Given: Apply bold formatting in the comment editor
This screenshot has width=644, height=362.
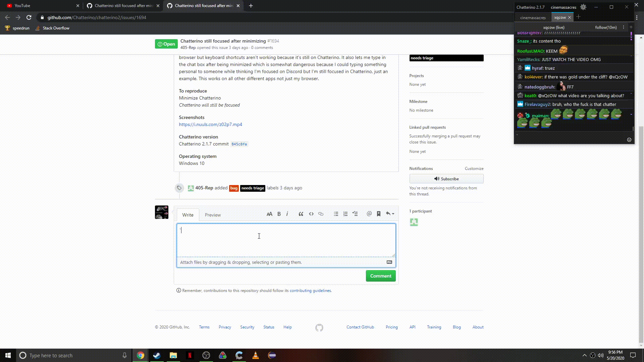Looking at the screenshot, I should (x=279, y=214).
